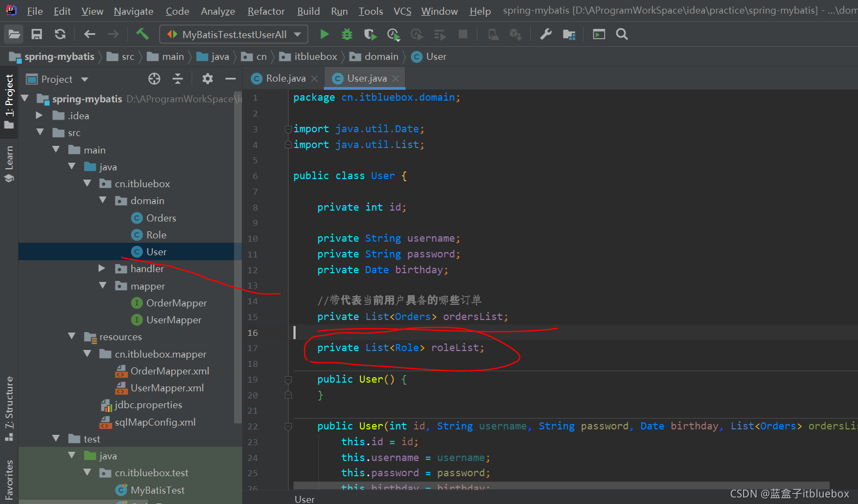Open the Refactor menu

[266, 11]
